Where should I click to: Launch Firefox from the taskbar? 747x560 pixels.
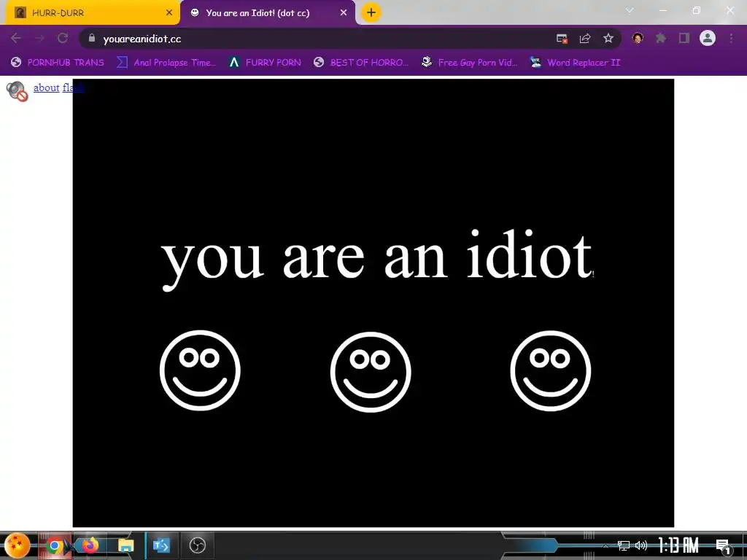[90, 545]
